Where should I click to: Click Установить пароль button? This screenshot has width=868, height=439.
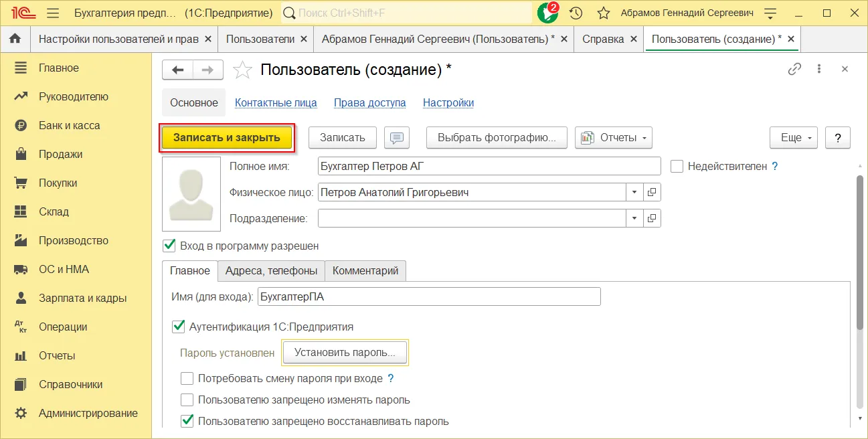[x=345, y=352]
